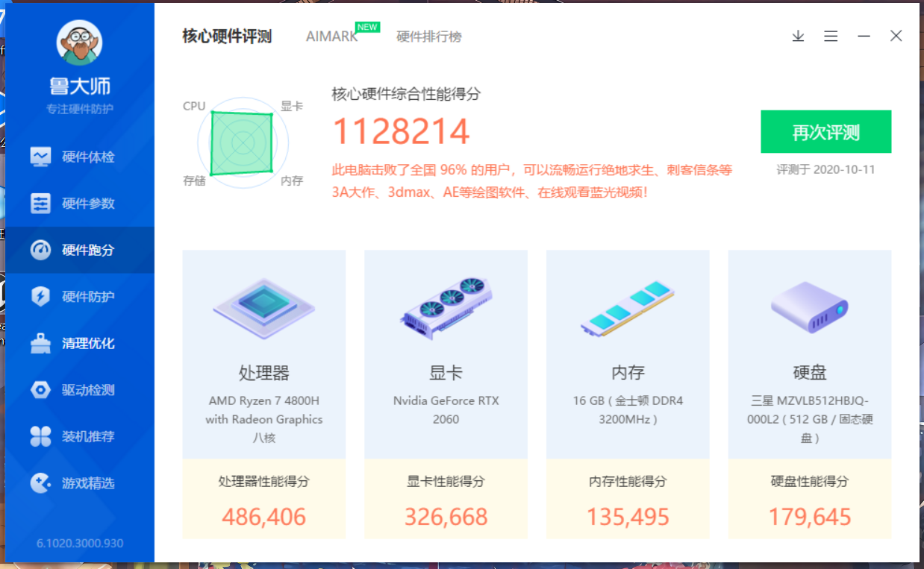This screenshot has height=569, width=924.
Task: Click the 此电脑击败了全国 96% description text
Action: click(x=532, y=181)
